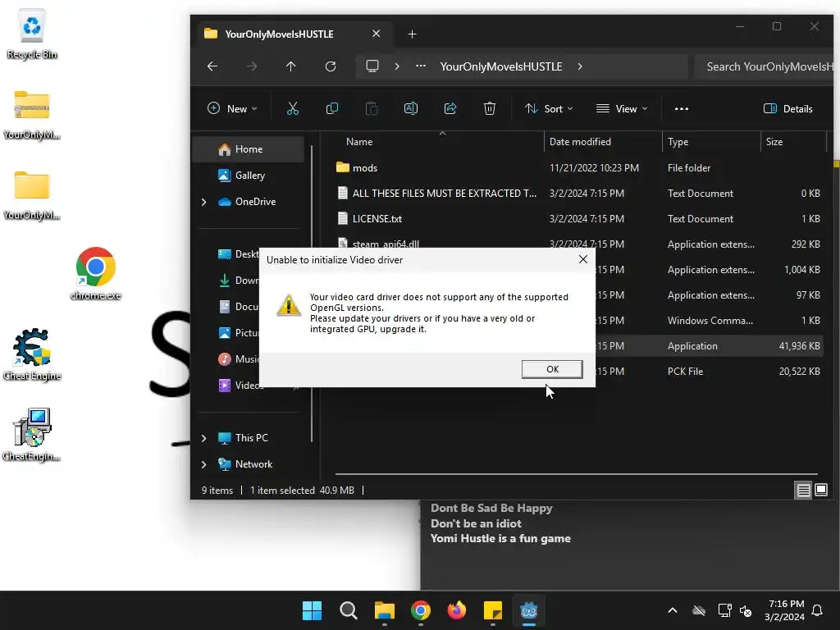Viewport: 840px width, 630px height.
Task: Select Gallery in the navigation pane
Action: tap(249, 176)
